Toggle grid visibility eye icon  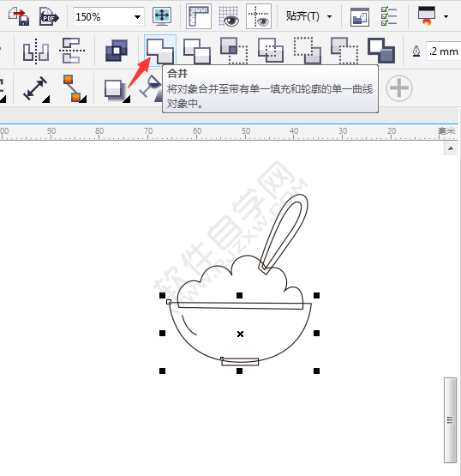point(229,16)
